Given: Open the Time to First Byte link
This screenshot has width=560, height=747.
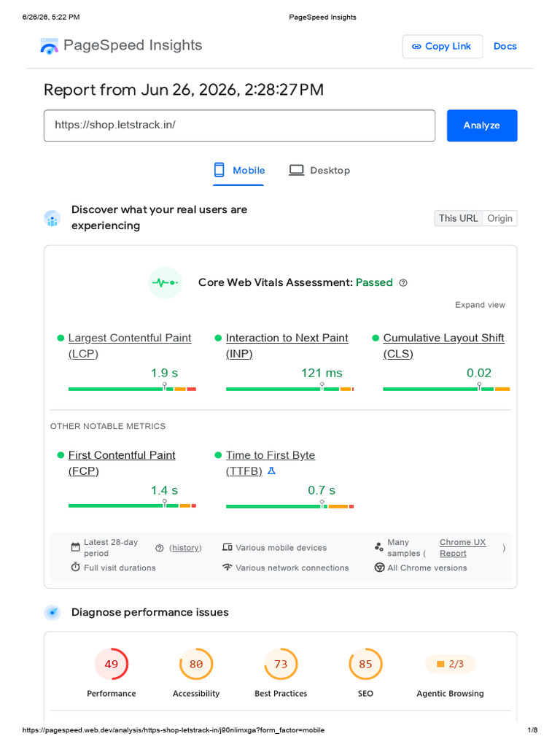Looking at the screenshot, I should coord(271,463).
